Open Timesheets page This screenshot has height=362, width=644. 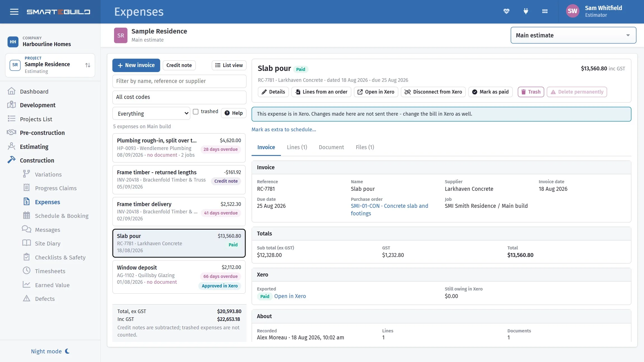[x=50, y=271]
